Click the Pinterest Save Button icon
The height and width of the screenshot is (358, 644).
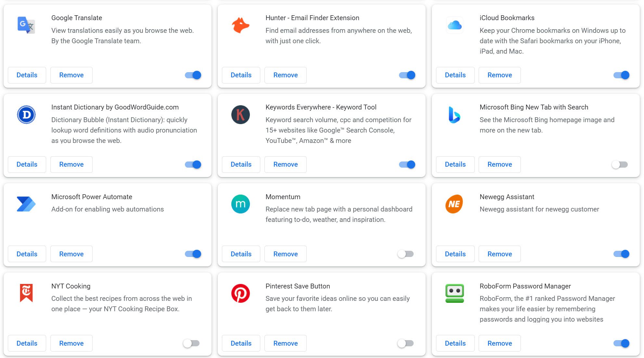pos(240,293)
